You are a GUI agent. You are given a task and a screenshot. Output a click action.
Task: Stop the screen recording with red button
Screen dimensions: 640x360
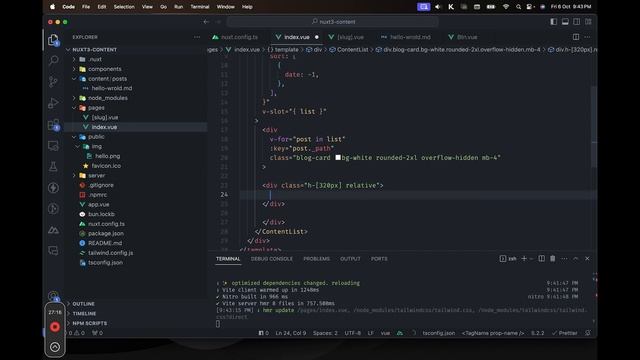[55, 327]
